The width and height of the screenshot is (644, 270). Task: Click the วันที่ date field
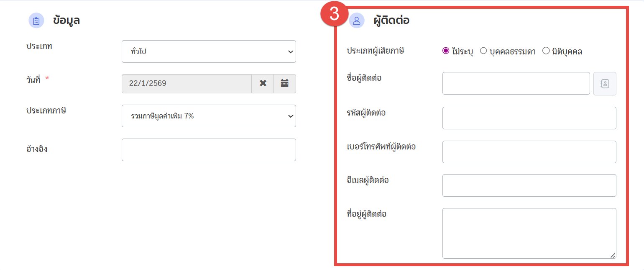[x=187, y=83]
